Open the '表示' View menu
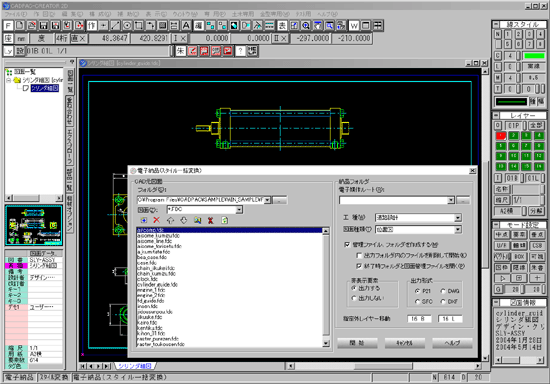Viewport: 550px width, 384px height. pos(156,14)
